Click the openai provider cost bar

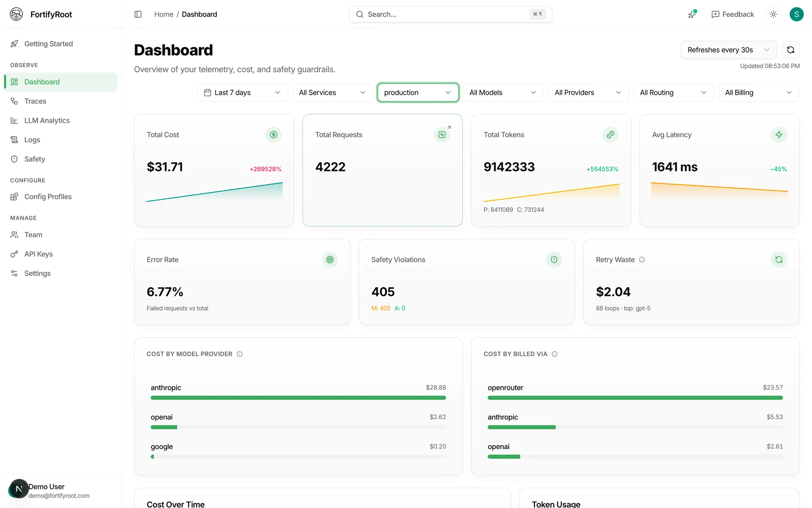coord(298,427)
